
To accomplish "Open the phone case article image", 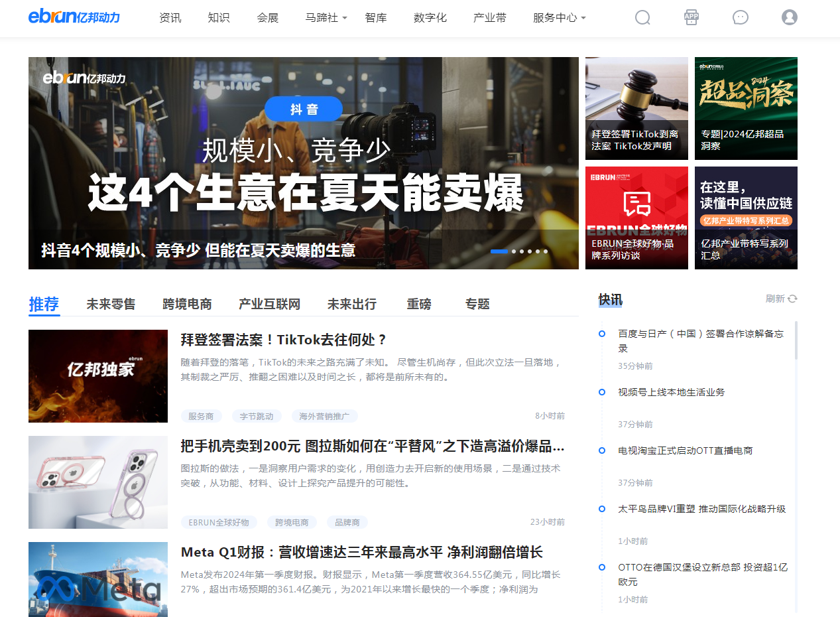I will (98, 482).
